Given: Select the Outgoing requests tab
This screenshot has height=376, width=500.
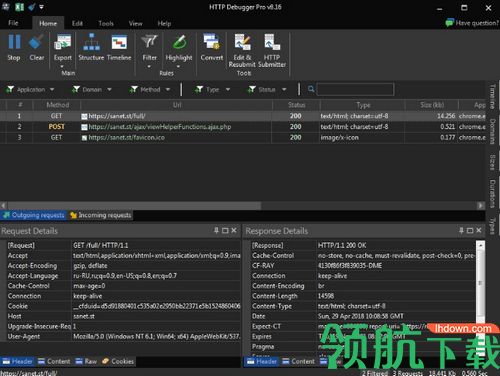Looking at the screenshot, I should 34,215.
